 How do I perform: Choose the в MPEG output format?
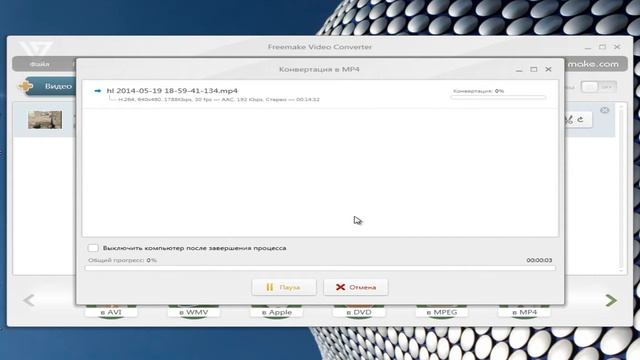tap(442, 312)
